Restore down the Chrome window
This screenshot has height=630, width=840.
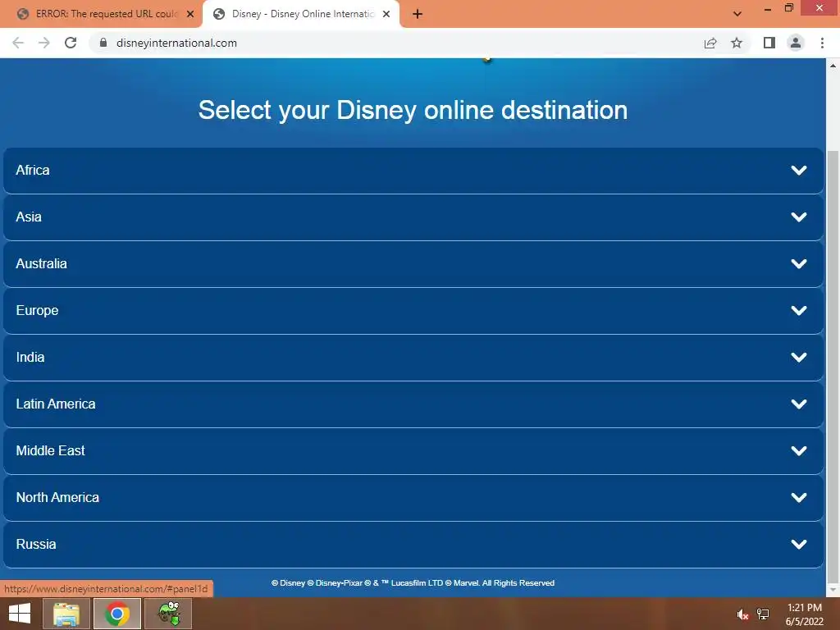tap(788, 8)
